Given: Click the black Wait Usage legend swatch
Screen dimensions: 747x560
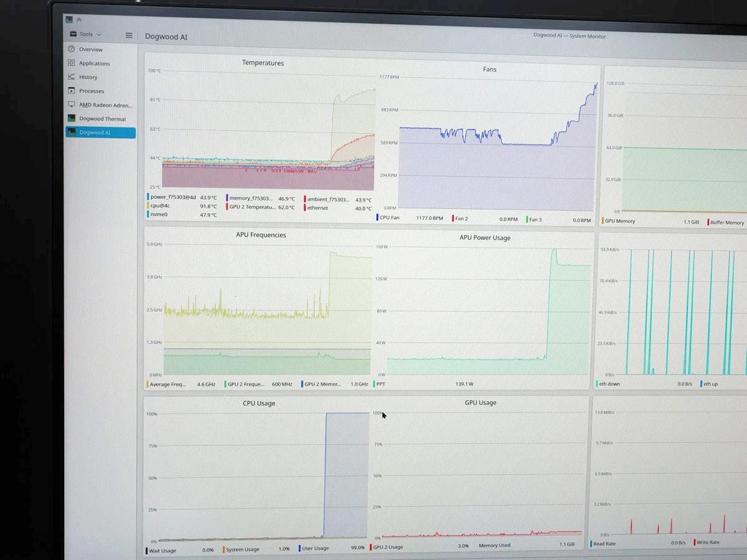Looking at the screenshot, I should click(147, 550).
